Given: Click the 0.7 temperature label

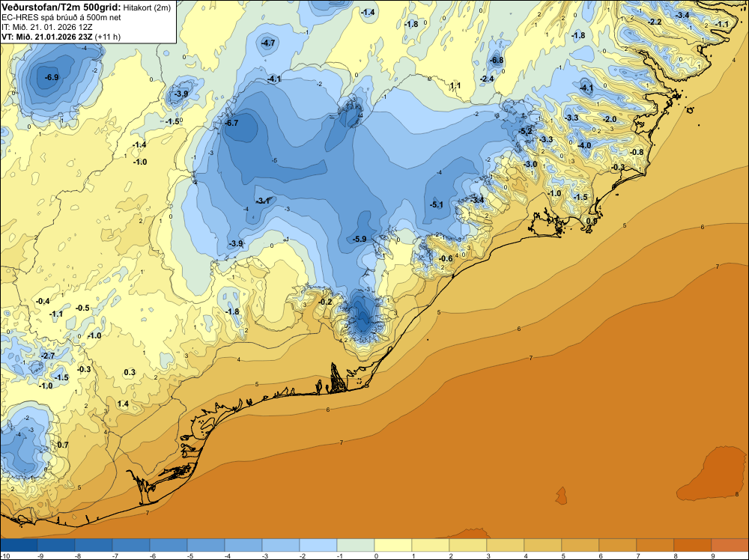Looking at the screenshot, I should [63, 445].
